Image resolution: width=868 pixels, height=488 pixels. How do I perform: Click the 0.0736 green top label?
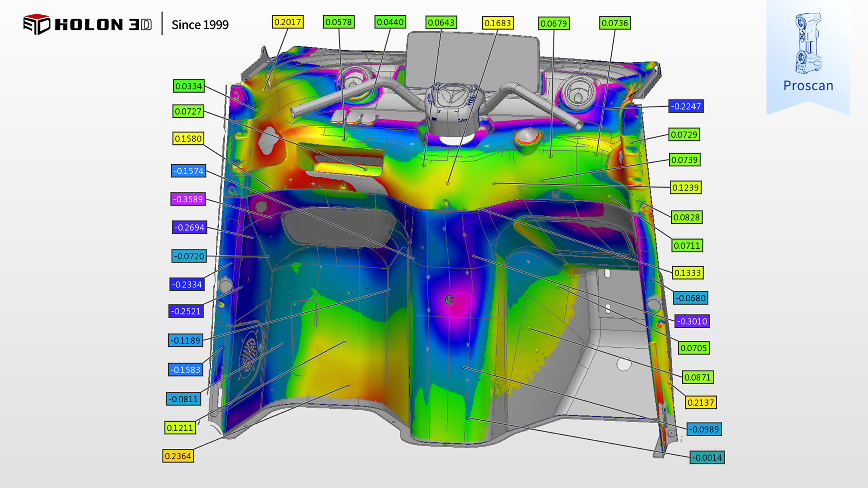[x=615, y=23]
